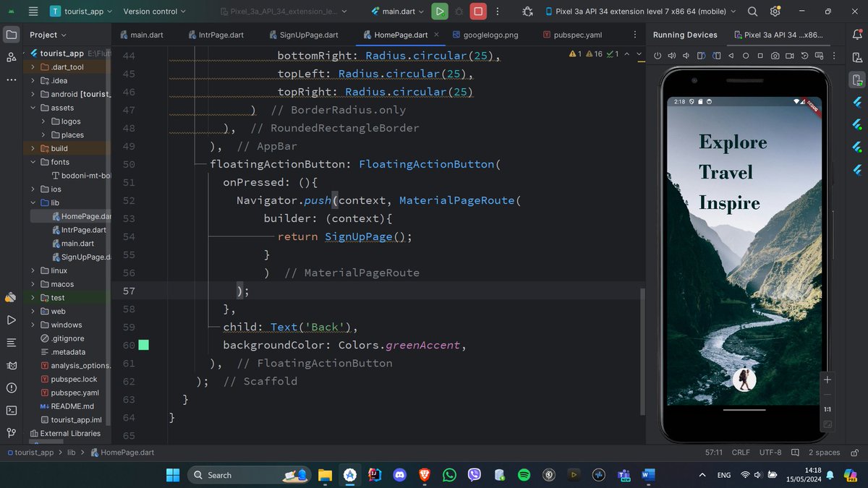Collapse the lib folder
The height and width of the screenshot is (488, 868).
(x=33, y=202)
